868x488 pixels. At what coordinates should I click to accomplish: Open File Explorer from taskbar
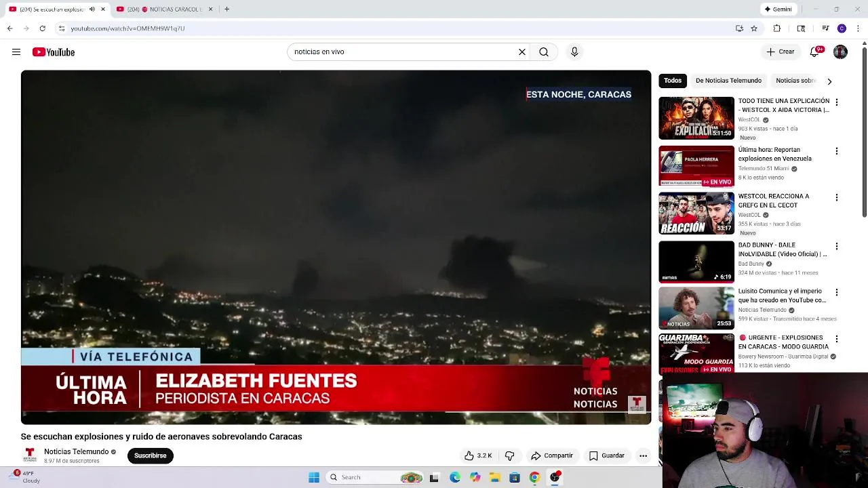pos(495,477)
